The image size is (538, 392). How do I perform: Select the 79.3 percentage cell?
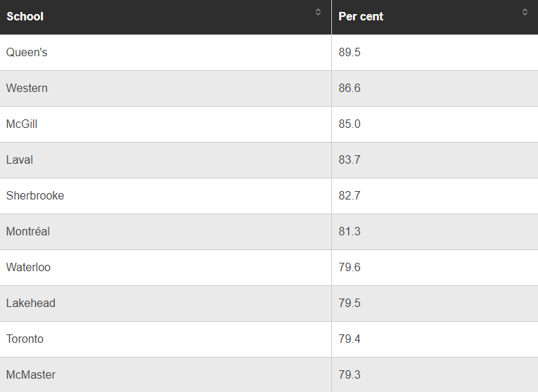(x=350, y=375)
